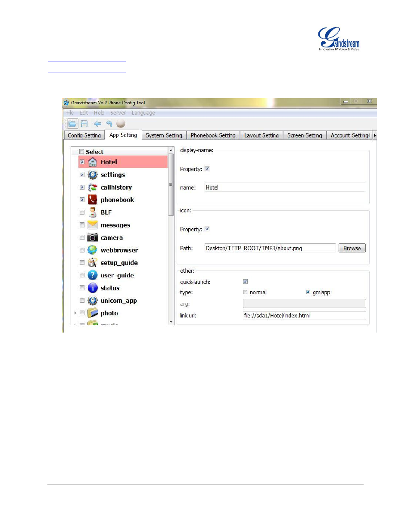Click the app list scroll down arrow

click(x=171, y=322)
